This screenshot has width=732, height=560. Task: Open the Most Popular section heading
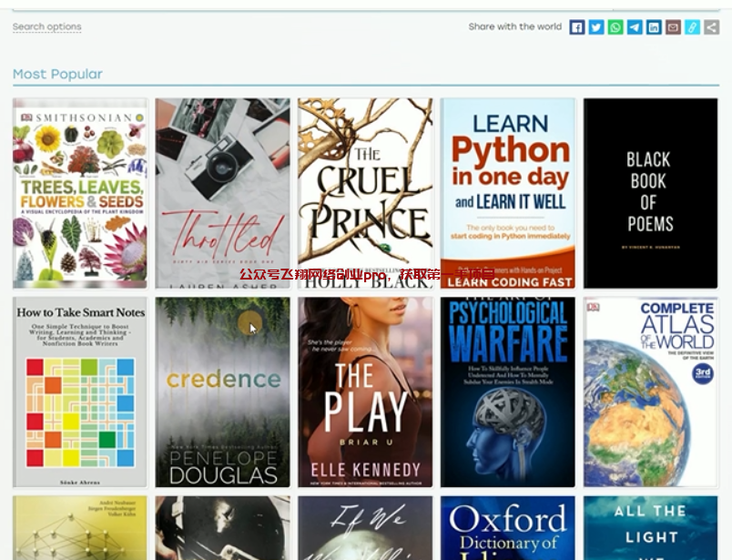tap(57, 75)
